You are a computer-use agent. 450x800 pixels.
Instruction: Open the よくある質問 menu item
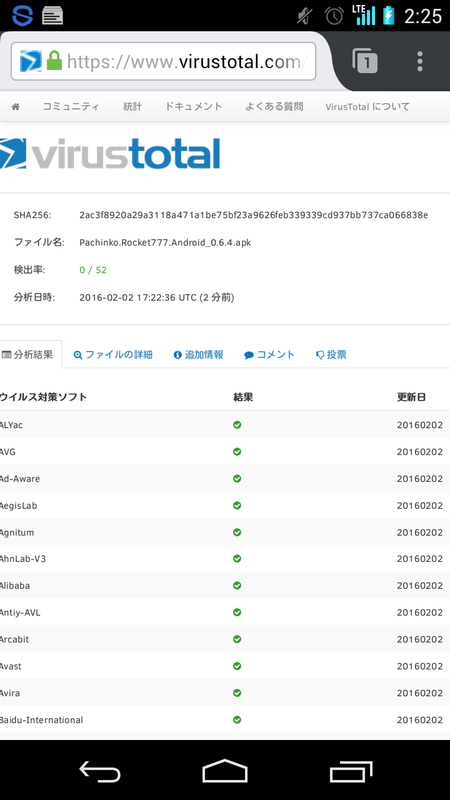point(274,107)
